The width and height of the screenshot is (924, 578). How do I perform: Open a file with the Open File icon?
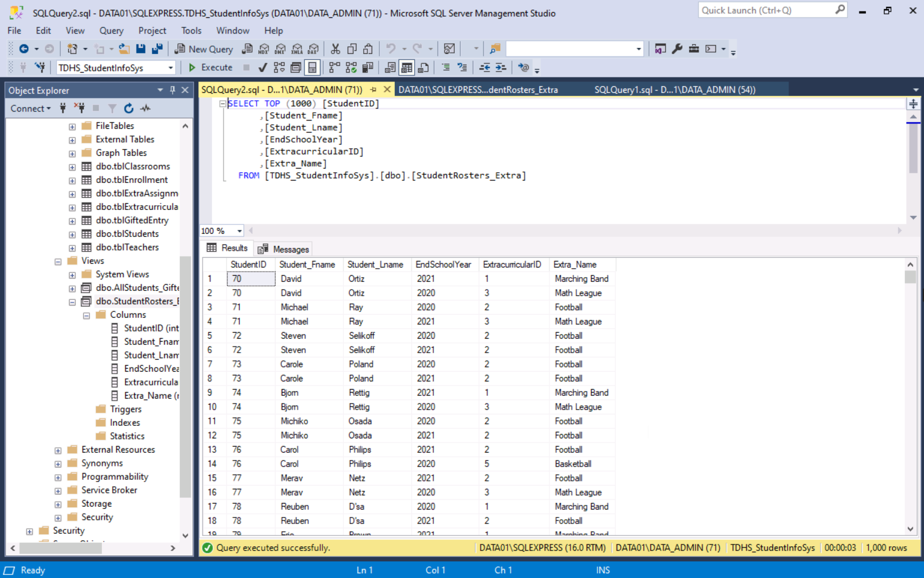click(124, 49)
